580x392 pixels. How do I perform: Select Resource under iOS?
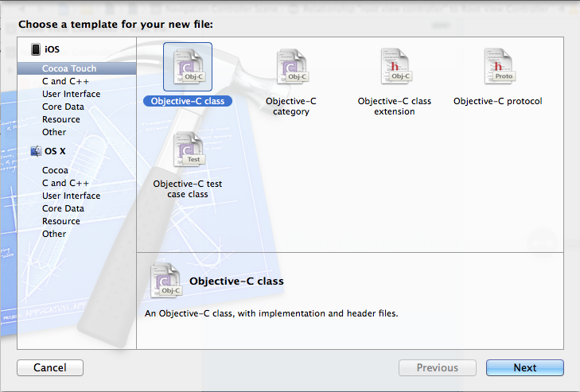click(76, 119)
